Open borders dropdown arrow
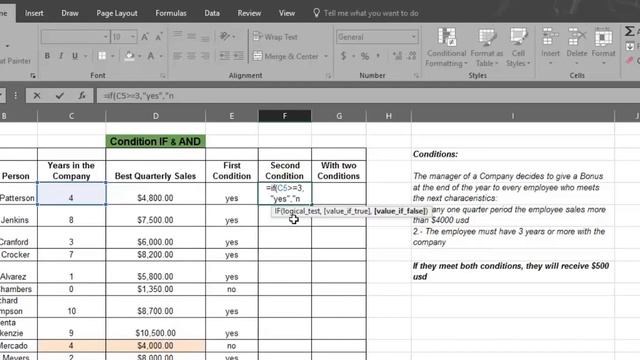Image resolution: width=640 pixels, height=360 pixels. tap(113, 56)
